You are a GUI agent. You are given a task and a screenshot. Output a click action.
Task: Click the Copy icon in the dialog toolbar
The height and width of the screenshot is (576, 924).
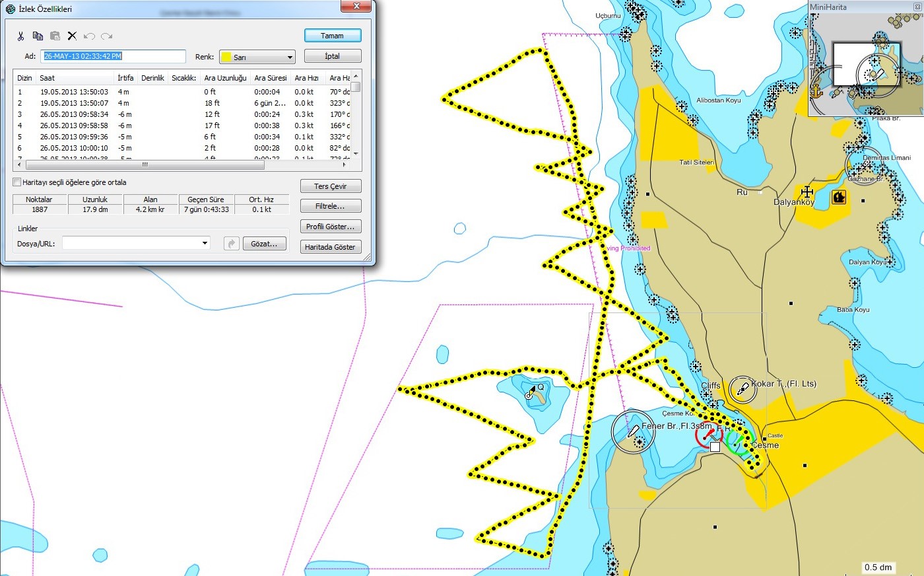(38, 36)
